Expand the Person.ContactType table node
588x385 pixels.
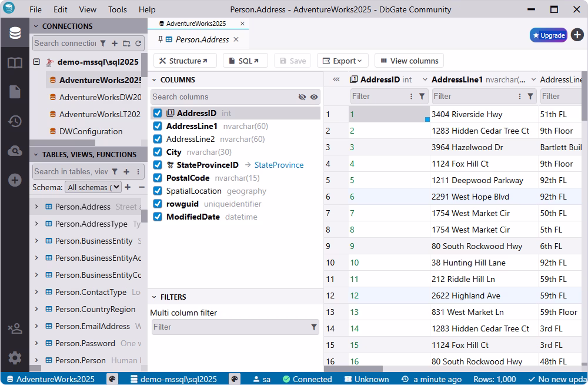[x=36, y=292]
